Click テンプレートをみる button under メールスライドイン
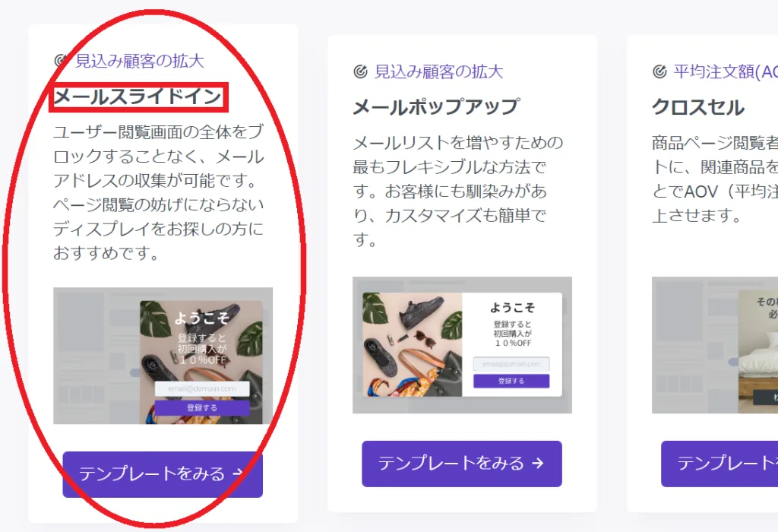This screenshot has height=532, width=778. [163, 474]
